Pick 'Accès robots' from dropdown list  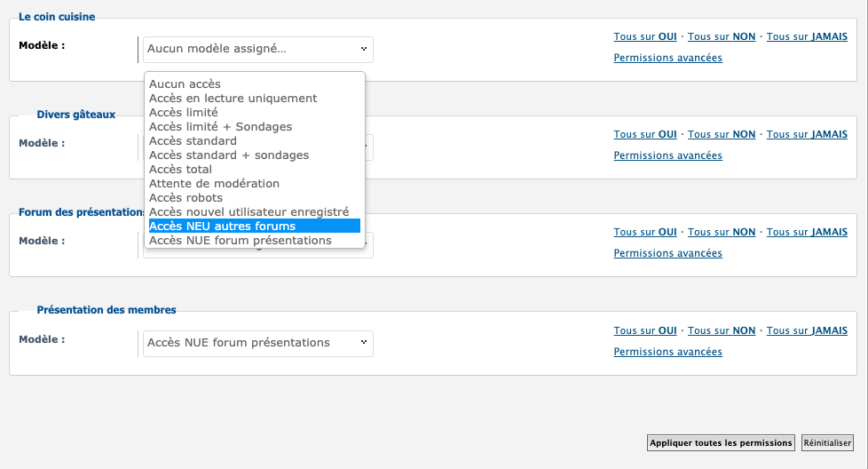pos(185,198)
